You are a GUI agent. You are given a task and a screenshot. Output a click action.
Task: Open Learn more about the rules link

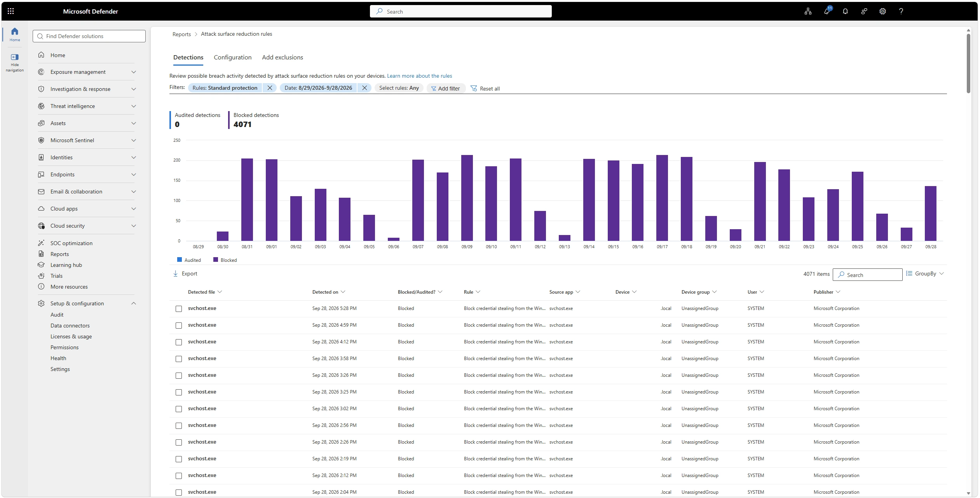tap(419, 76)
